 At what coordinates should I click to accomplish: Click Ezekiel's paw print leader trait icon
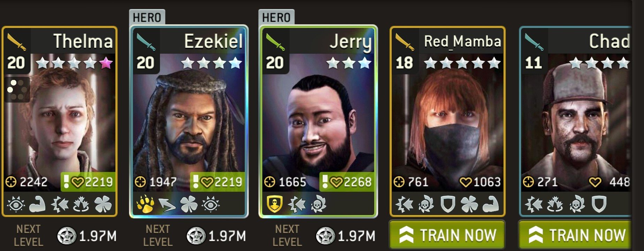pyautogui.click(x=145, y=204)
